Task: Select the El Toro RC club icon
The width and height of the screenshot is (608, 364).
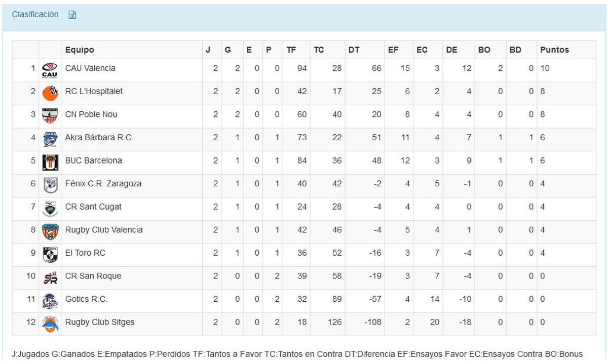Action: 49,253
